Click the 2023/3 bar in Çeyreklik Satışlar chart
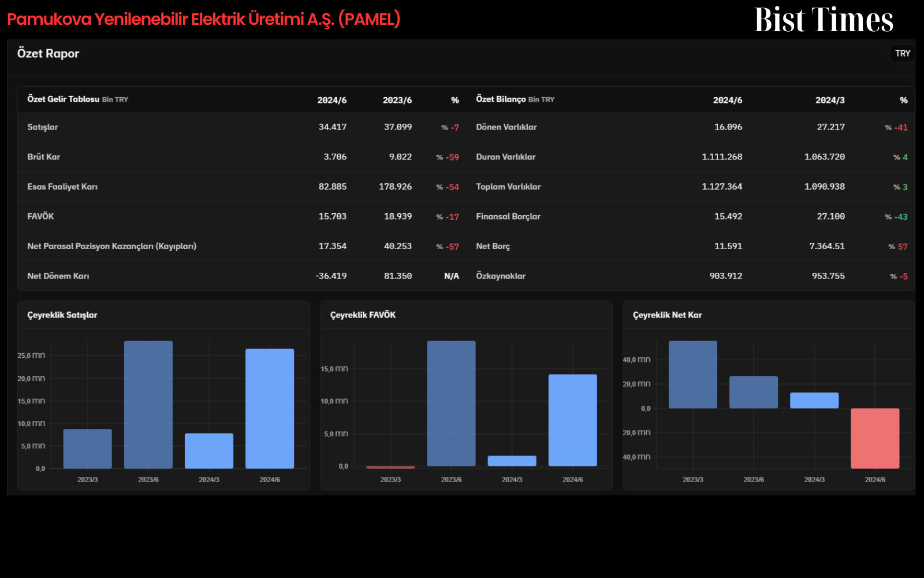The image size is (924, 578). pyautogui.click(x=88, y=449)
